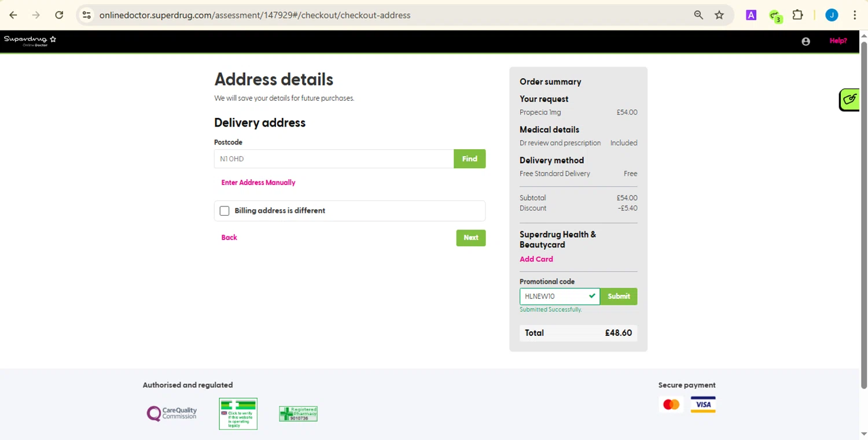Reload the page with refresh icon
The height and width of the screenshot is (440, 868).
pyautogui.click(x=59, y=15)
